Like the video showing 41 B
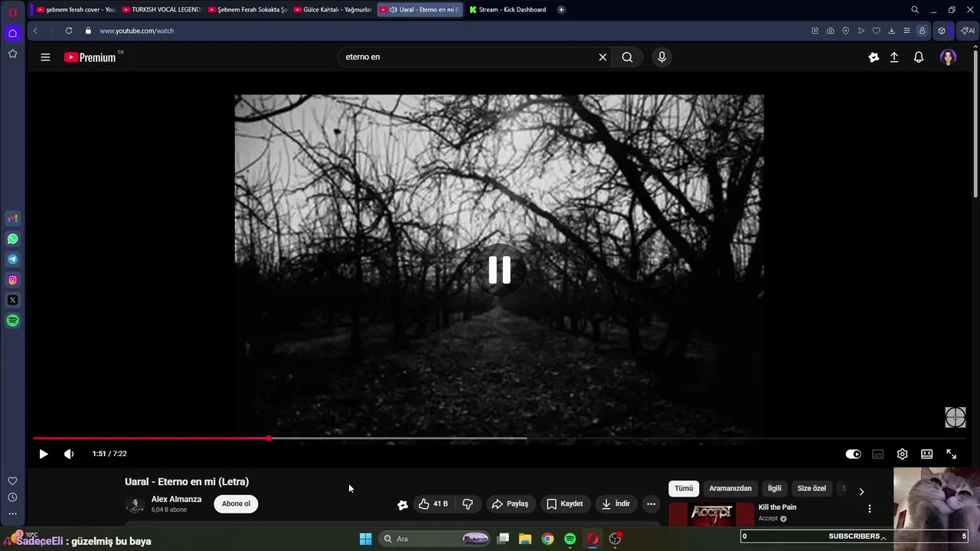Screen dimensions: 980x551 tap(433, 504)
